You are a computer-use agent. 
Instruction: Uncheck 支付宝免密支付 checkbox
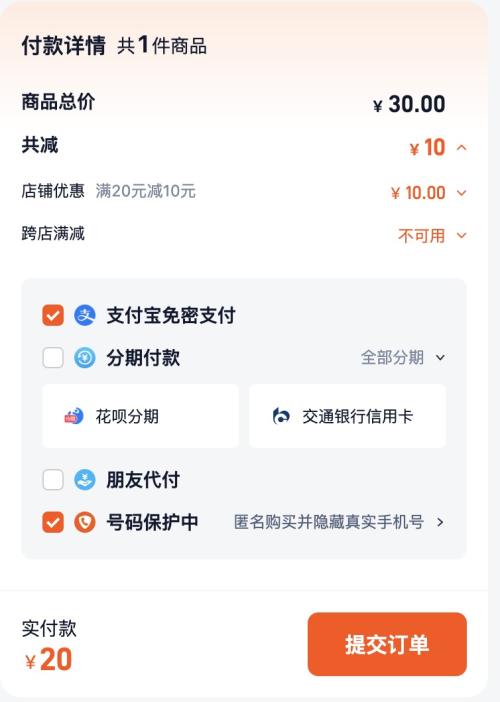pyautogui.click(x=53, y=315)
